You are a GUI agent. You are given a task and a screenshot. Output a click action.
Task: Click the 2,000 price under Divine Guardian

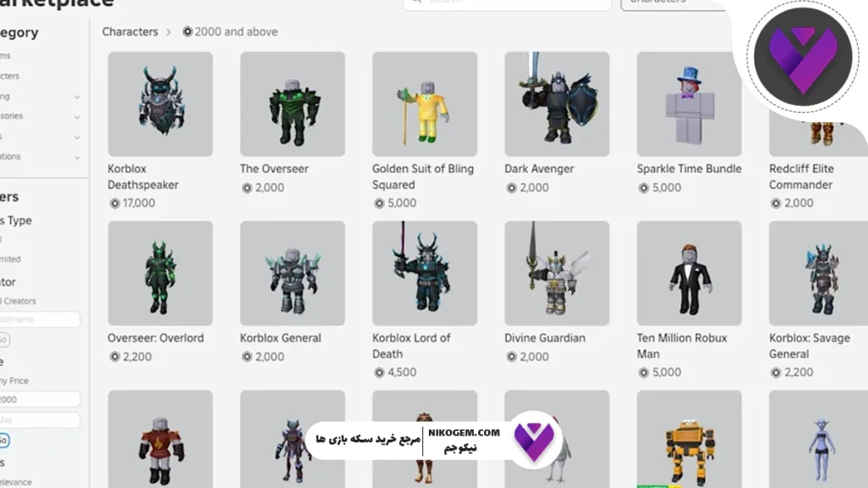(x=534, y=357)
